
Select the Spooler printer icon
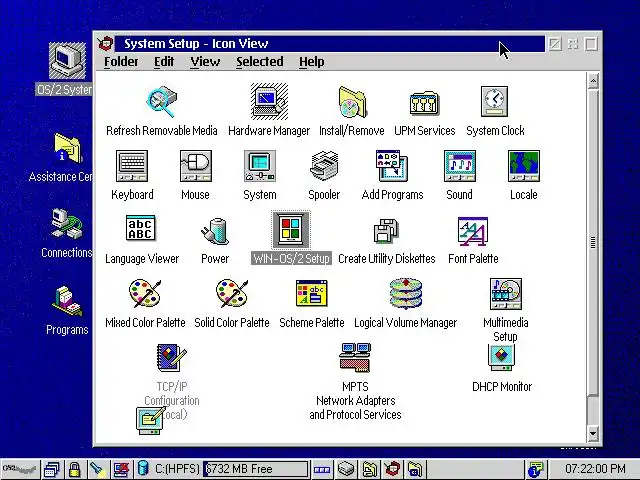pos(324,165)
